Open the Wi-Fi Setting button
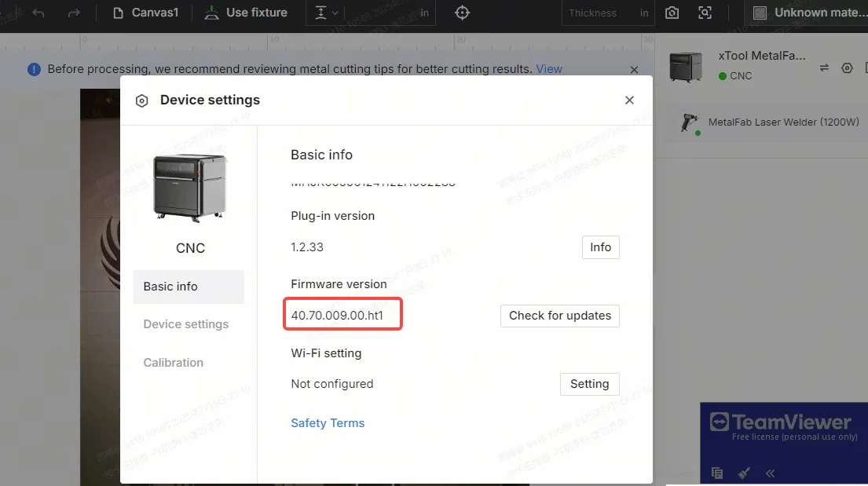 tap(590, 384)
